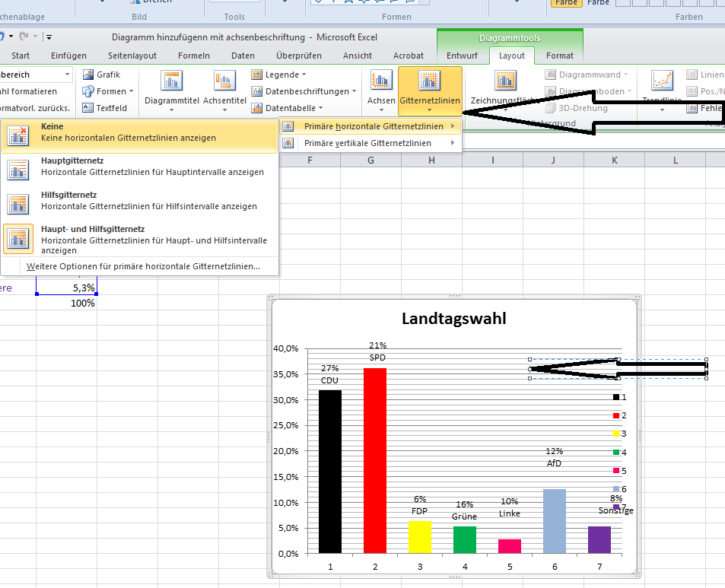Viewport: 725px width, 588px height.
Task: Click the Gitternetzlinien ribbon icon
Action: (x=430, y=82)
